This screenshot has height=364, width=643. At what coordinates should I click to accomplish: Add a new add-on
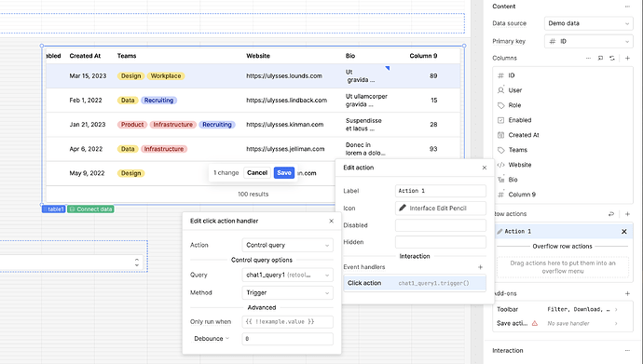(627, 293)
